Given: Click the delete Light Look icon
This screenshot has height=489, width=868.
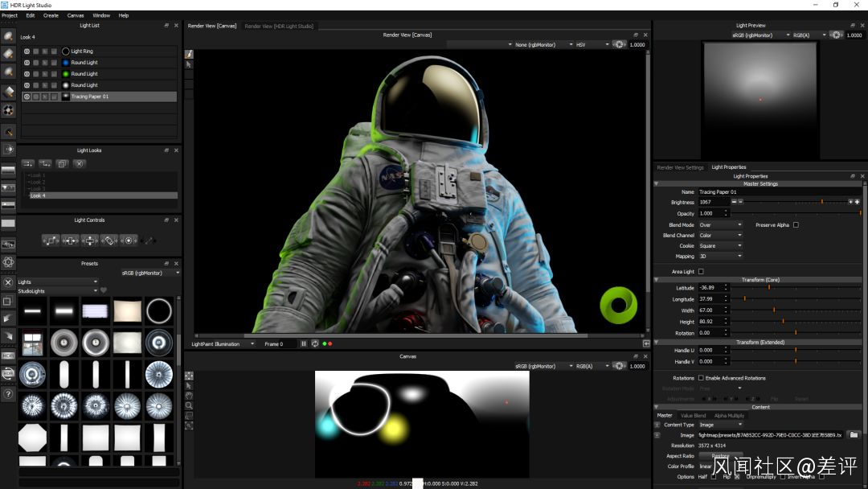Looking at the screenshot, I should click(79, 163).
